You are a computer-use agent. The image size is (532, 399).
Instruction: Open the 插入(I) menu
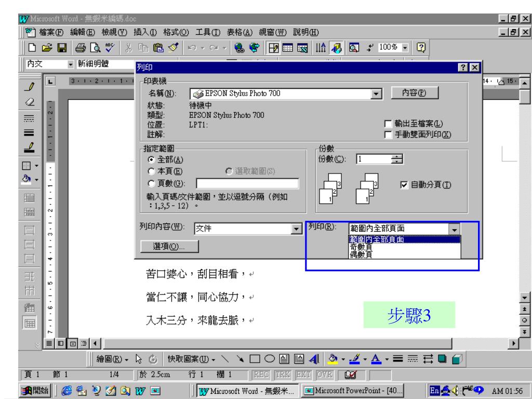(x=145, y=32)
